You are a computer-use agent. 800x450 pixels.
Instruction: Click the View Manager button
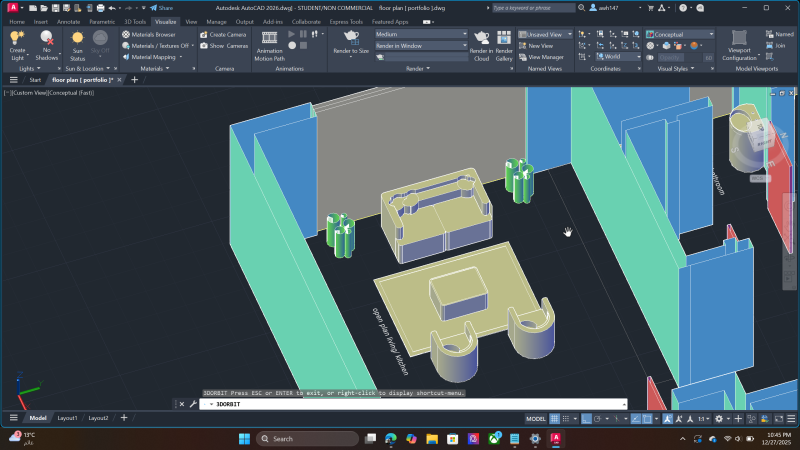[546, 57]
